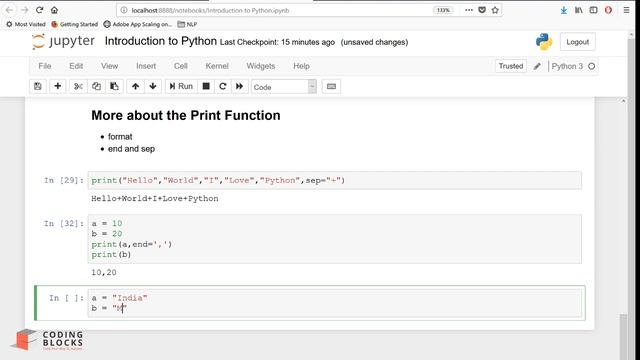The image size is (640, 360).
Task: Click the Last Checkpoint 15 minutes ago text
Action: pyautogui.click(x=277, y=42)
